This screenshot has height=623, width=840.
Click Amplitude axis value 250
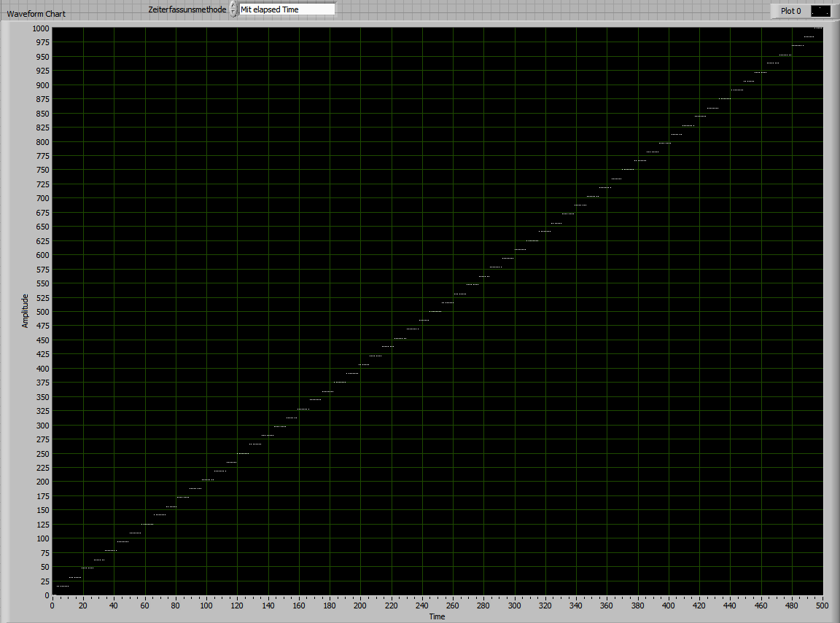pos(43,453)
